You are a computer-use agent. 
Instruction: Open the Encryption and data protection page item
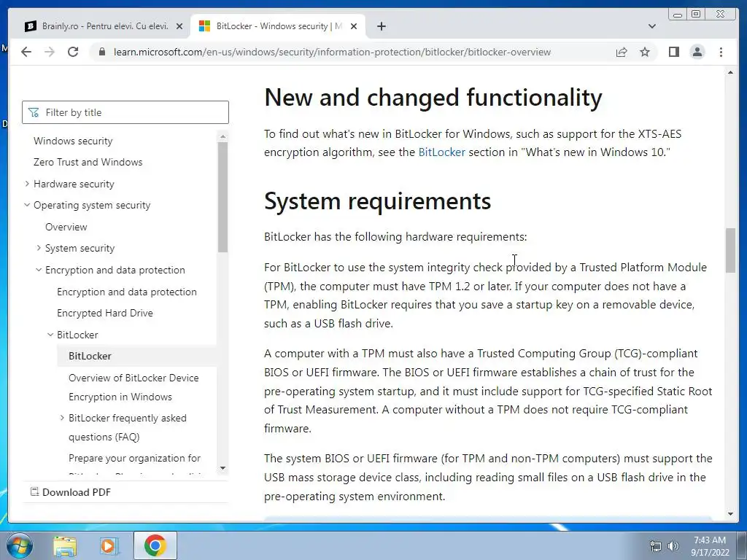[x=127, y=292]
